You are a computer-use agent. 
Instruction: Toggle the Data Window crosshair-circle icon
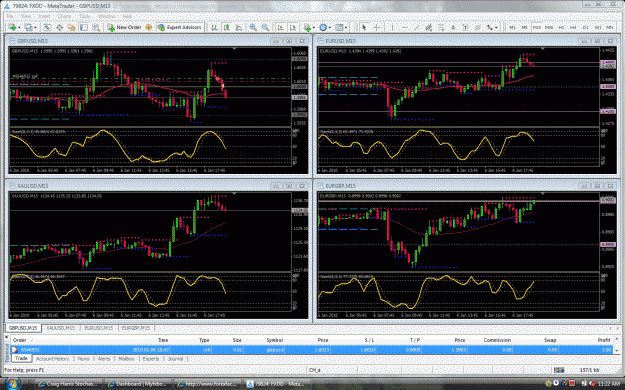(59, 27)
